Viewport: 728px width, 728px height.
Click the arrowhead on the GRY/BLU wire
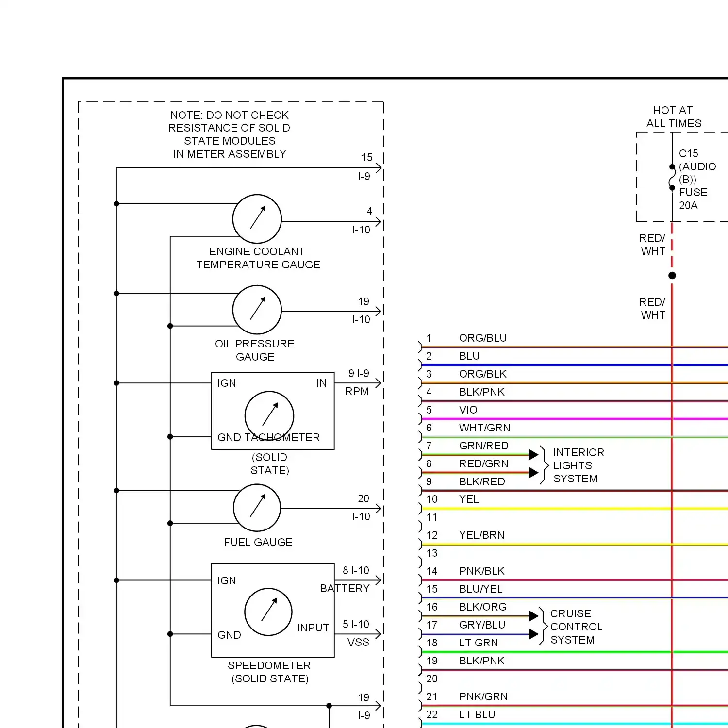coord(533,634)
